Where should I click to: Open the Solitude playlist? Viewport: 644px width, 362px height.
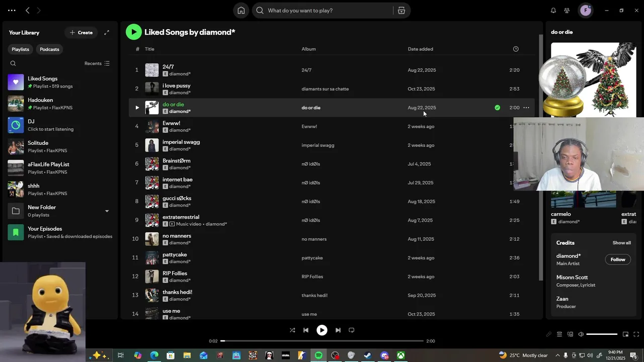point(60,146)
